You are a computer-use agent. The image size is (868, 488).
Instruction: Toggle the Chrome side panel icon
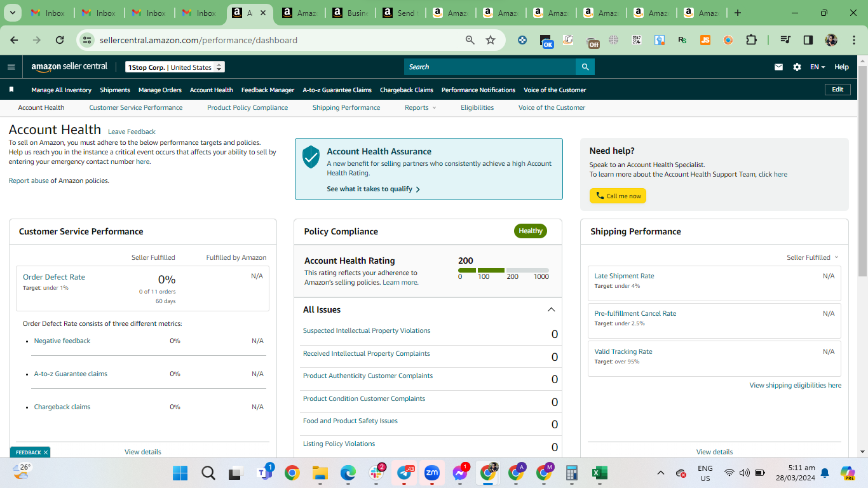click(x=808, y=40)
